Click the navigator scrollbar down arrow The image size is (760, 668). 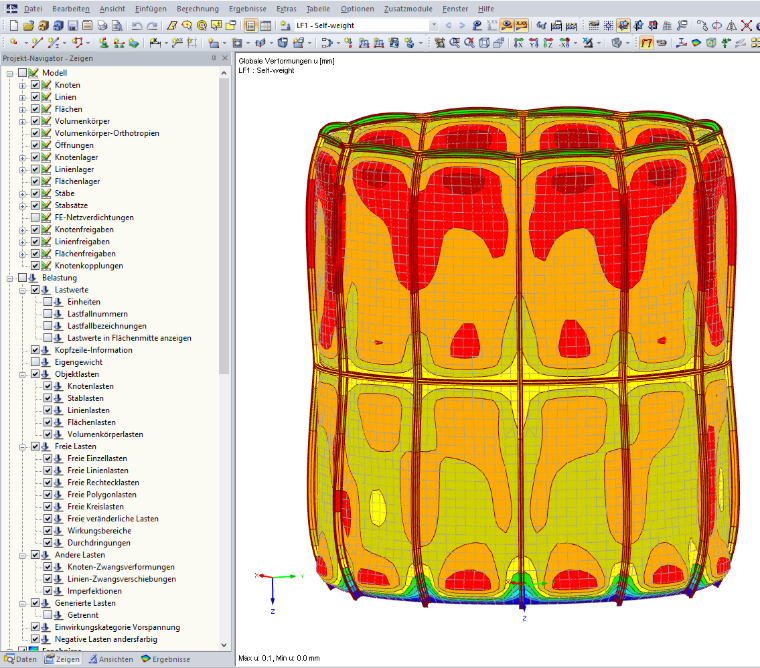[224, 645]
